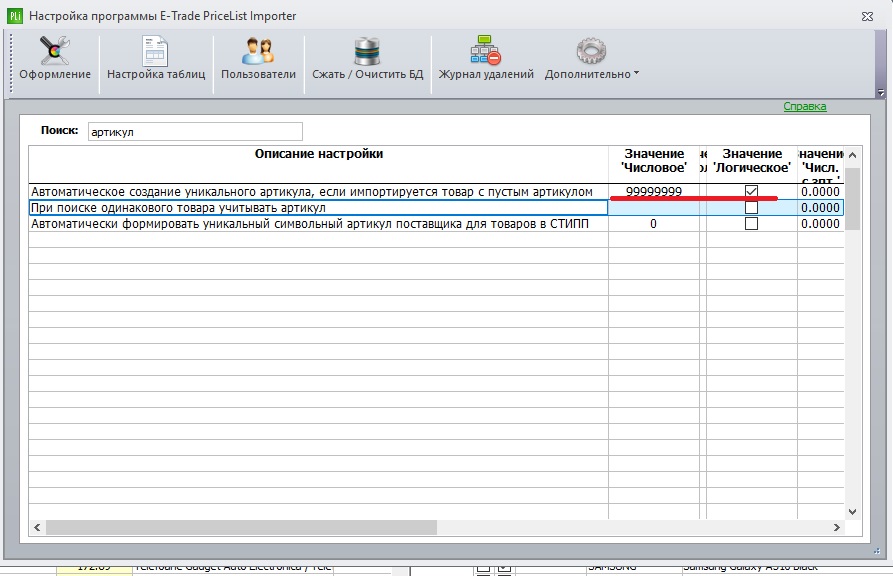Click the 'Описание настройки' column header
The image size is (893, 576).
coord(318,164)
